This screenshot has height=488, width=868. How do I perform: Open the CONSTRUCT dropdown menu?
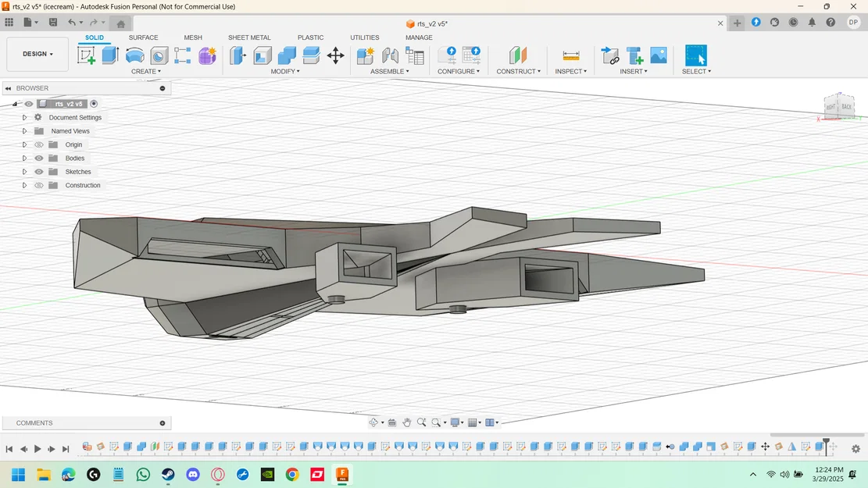[518, 71]
